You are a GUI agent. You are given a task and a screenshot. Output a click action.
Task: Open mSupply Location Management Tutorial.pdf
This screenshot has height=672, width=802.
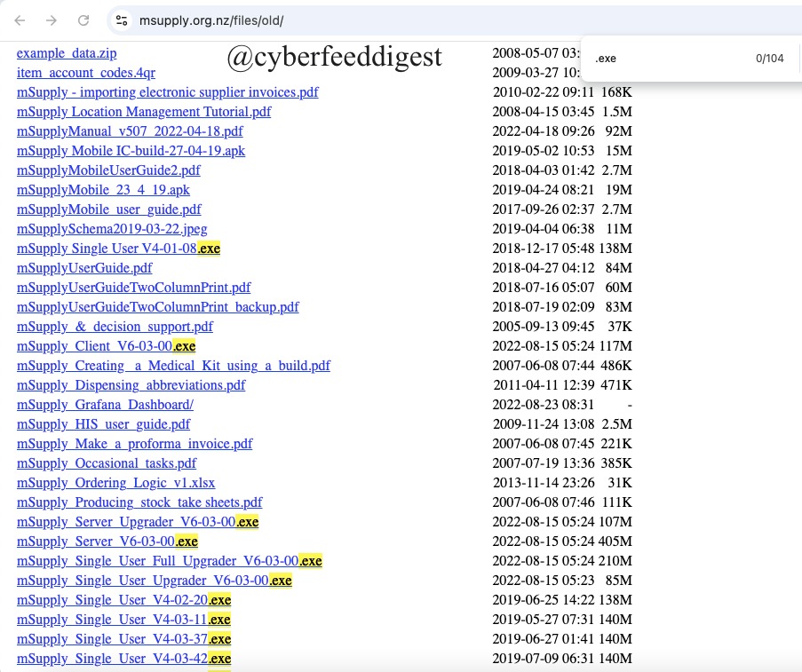(144, 112)
